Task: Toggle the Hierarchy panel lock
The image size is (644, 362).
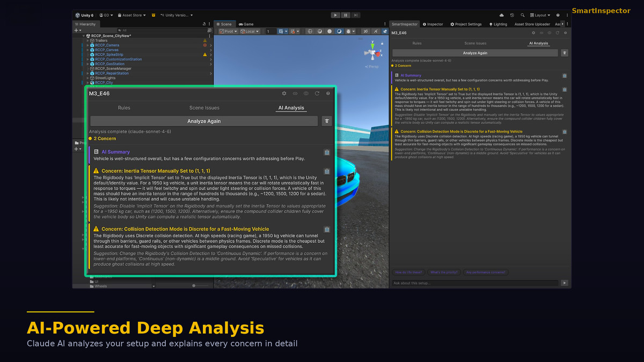Action: pos(204,24)
